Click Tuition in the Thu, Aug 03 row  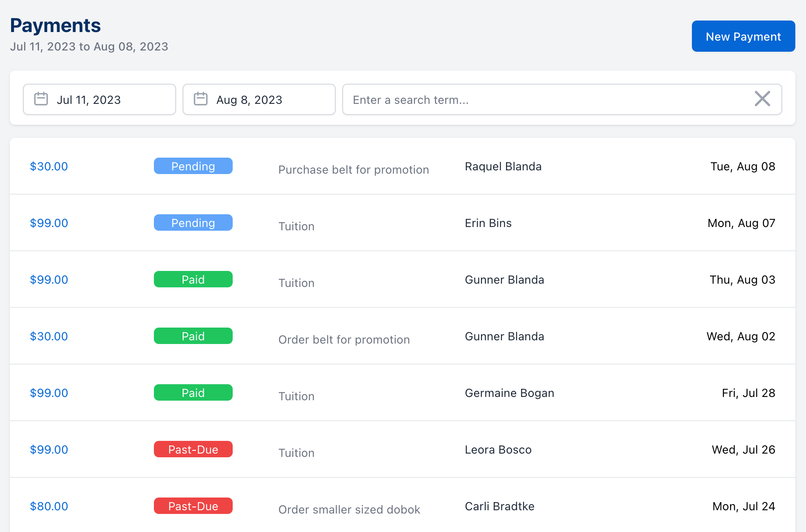pyautogui.click(x=296, y=283)
